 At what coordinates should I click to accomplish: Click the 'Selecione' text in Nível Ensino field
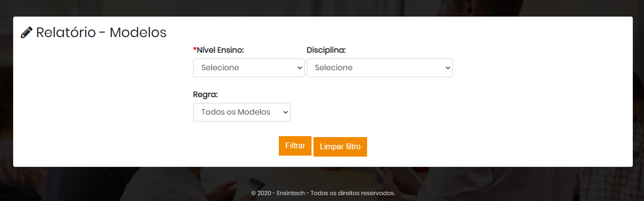coord(220,68)
